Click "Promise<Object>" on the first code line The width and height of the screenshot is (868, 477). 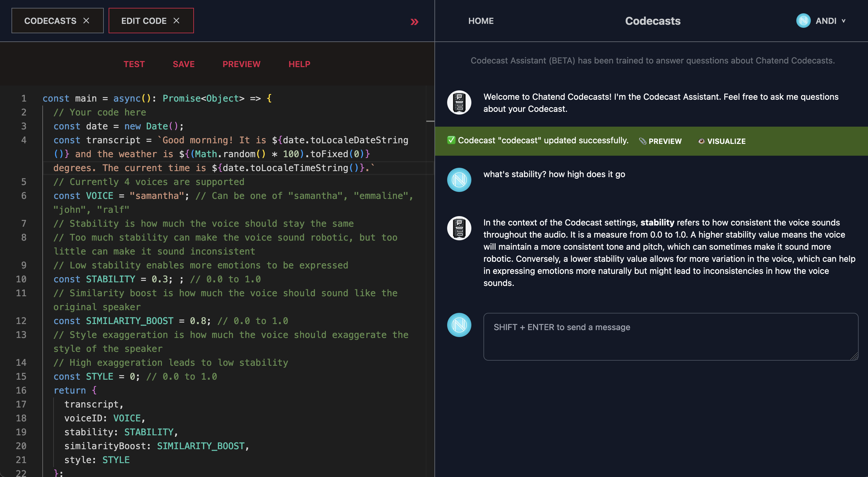click(203, 98)
